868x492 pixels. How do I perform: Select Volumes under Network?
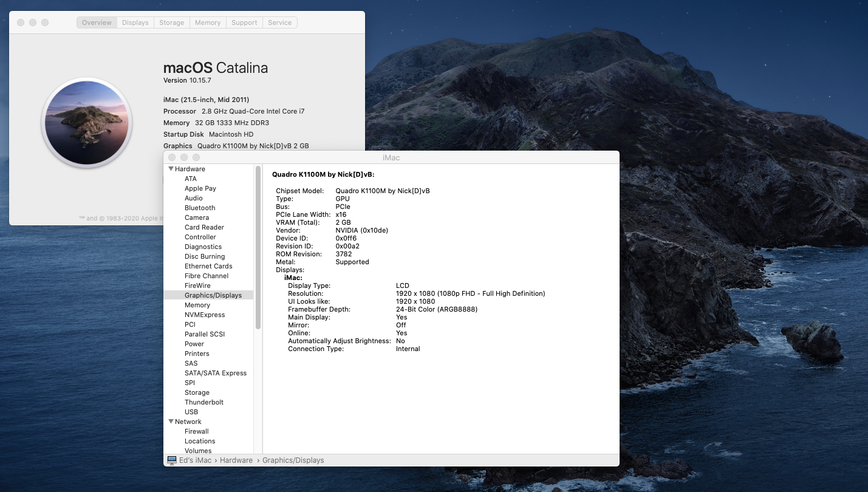coord(198,451)
